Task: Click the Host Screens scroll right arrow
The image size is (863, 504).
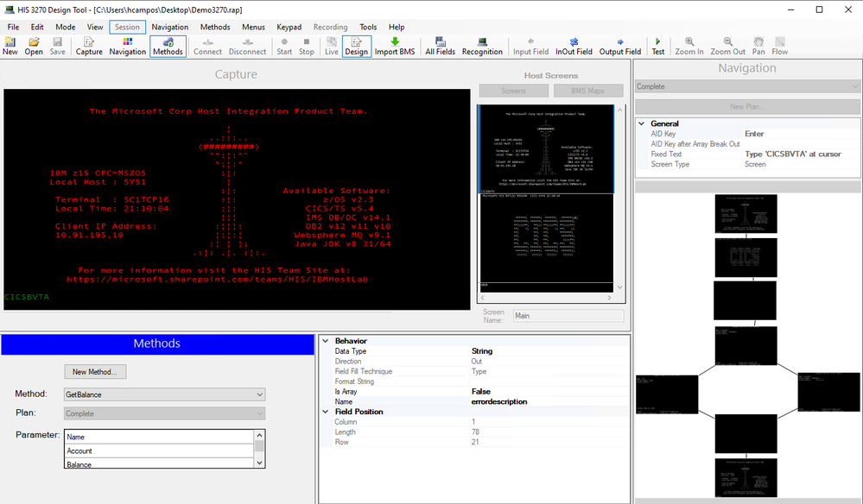Action: tap(609, 298)
